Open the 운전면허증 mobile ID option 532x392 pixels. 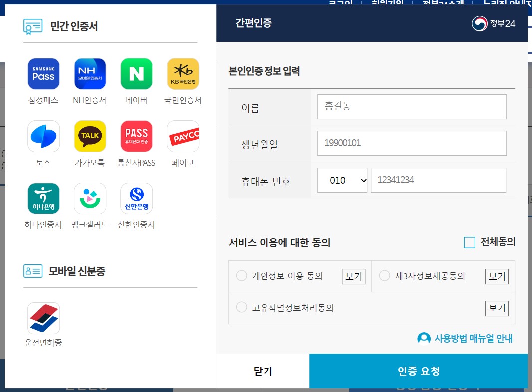[x=43, y=318]
